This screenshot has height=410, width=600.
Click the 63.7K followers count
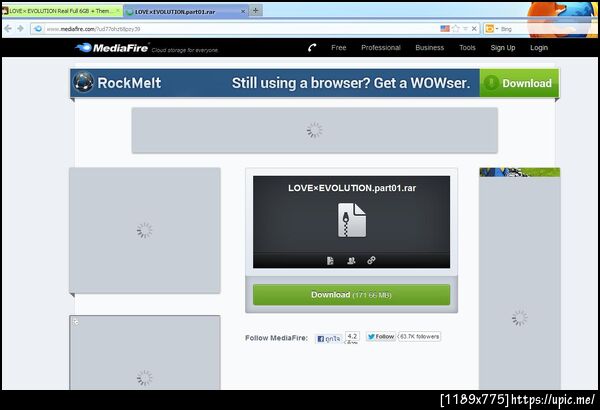pos(419,336)
